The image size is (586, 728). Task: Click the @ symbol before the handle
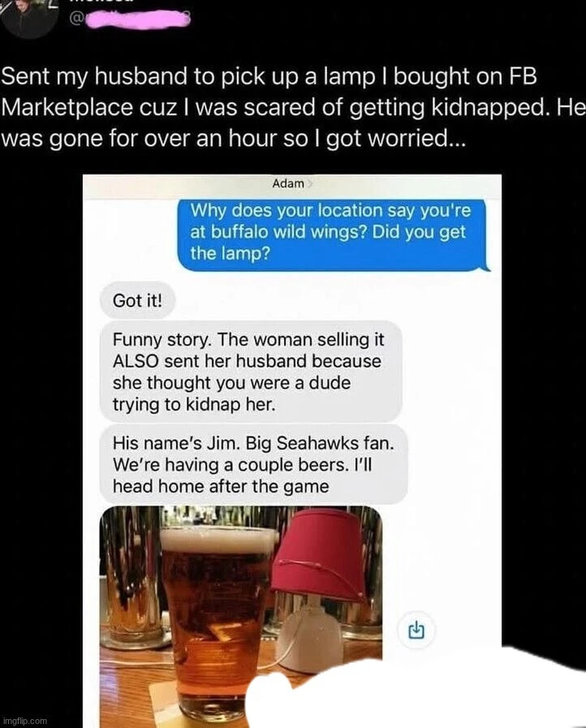click(x=75, y=19)
